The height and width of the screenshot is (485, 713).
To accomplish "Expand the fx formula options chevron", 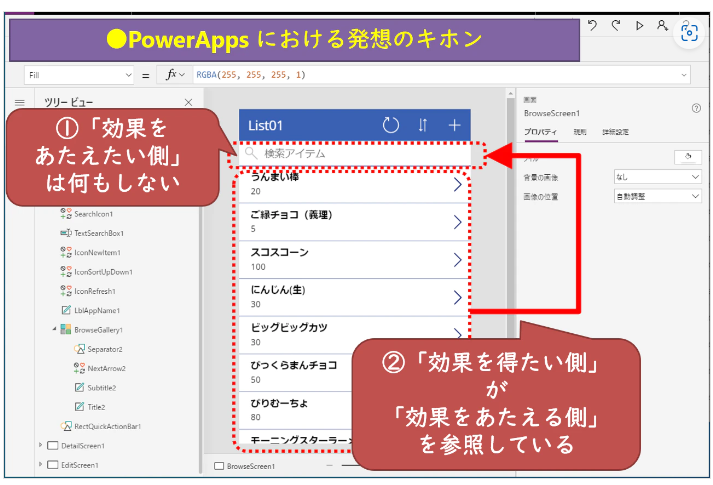I will [x=182, y=75].
